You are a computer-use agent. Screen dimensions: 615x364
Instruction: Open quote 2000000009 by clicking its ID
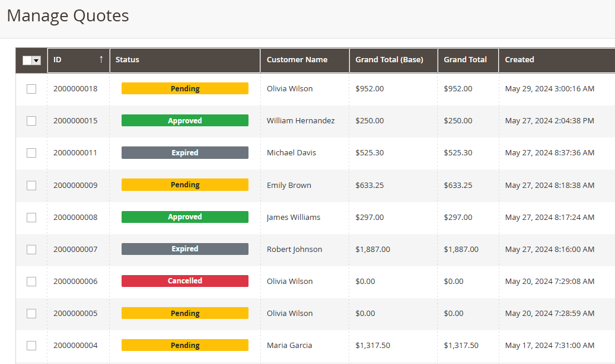[74, 184]
